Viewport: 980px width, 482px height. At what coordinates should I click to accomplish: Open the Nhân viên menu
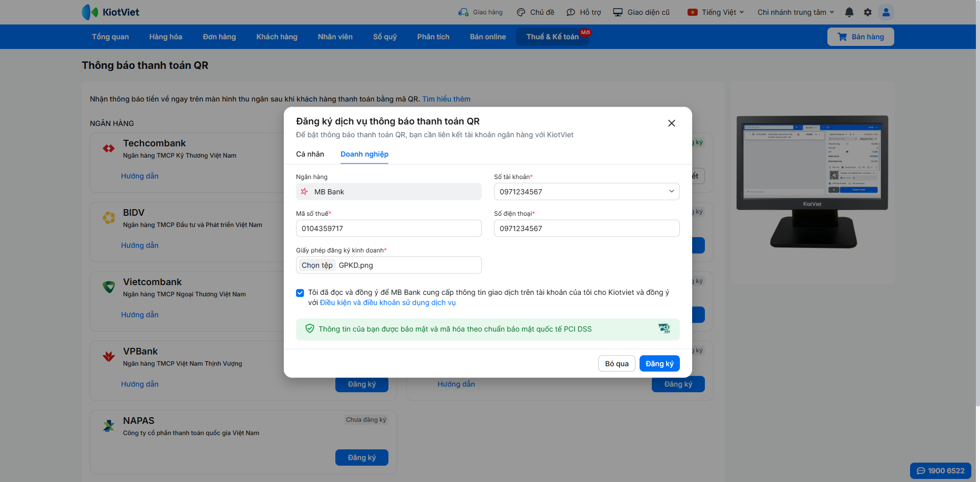pos(335,37)
